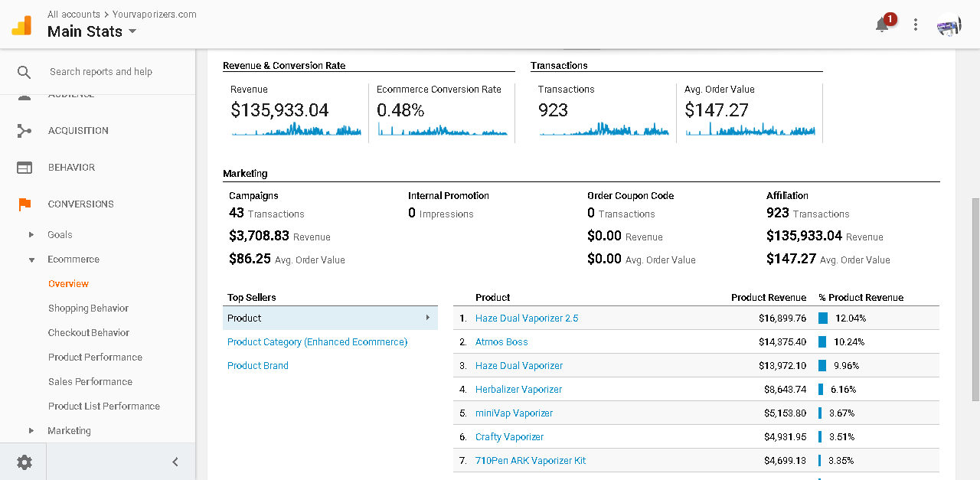Expand the Goals submenu arrow
Screen dimensions: 980x480
click(31, 235)
